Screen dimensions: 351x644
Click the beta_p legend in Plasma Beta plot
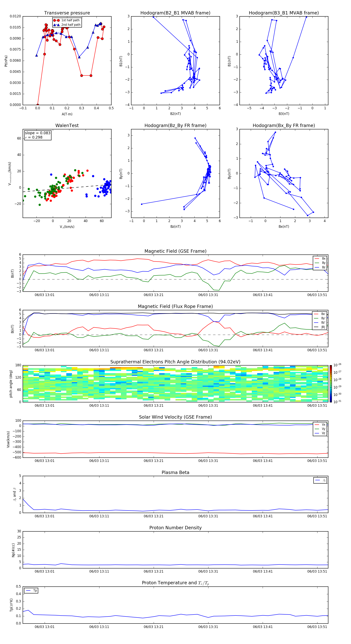click(320, 480)
